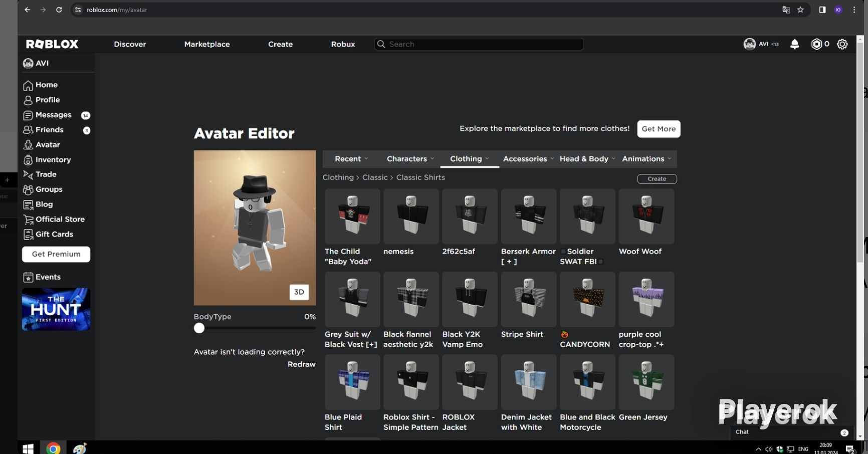Screen dimensions: 868x454
Task: Toggle the 3D avatar view button
Action: (299, 292)
